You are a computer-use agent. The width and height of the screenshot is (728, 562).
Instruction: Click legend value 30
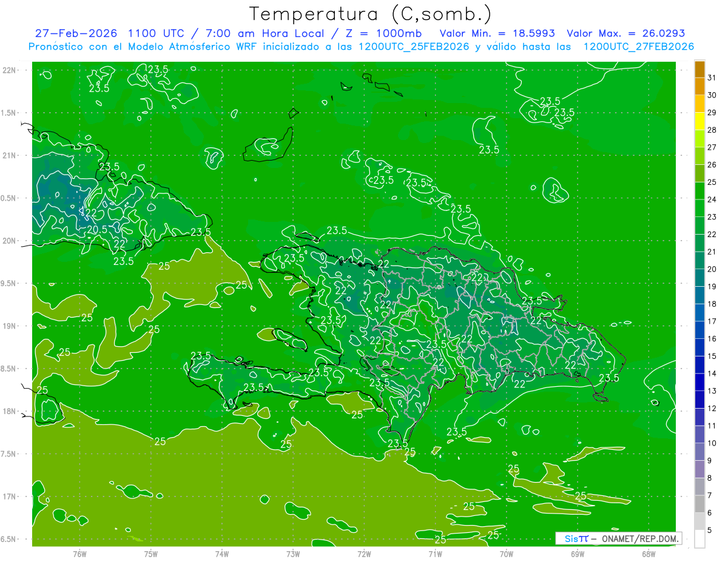tap(712, 95)
